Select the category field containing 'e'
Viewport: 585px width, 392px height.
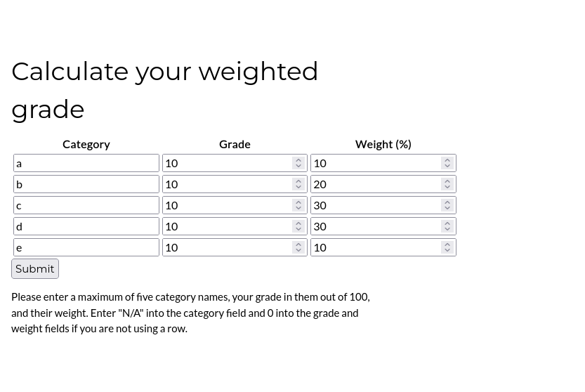point(86,247)
